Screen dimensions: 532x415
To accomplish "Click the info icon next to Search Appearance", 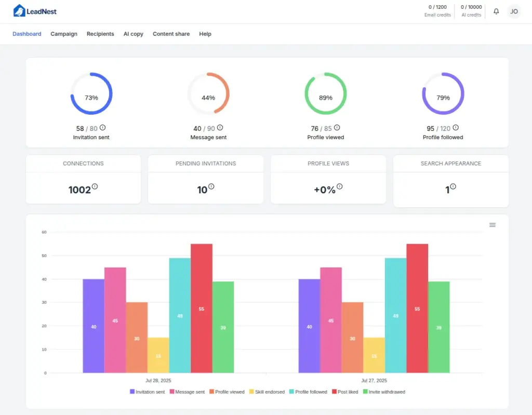I will [x=453, y=186].
